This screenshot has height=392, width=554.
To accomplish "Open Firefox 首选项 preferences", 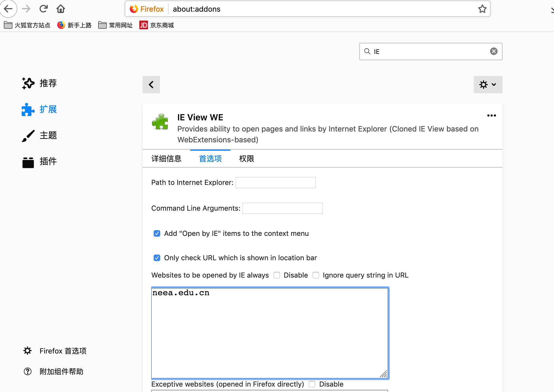I will 55,351.
